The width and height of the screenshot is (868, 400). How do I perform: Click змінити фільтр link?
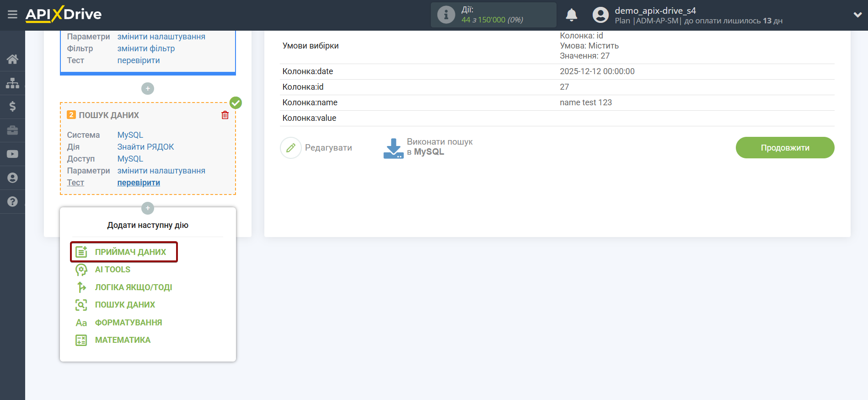[x=146, y=49]
